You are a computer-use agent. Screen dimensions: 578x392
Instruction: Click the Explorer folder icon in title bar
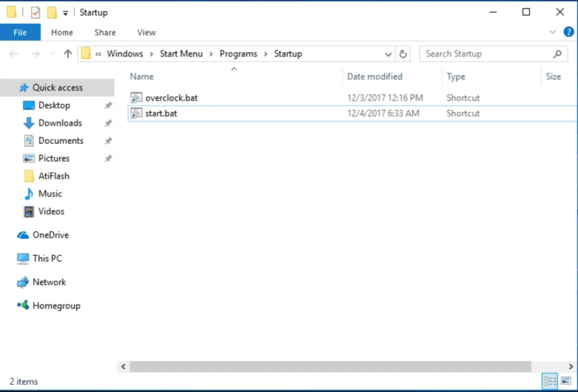click(12, 13)
